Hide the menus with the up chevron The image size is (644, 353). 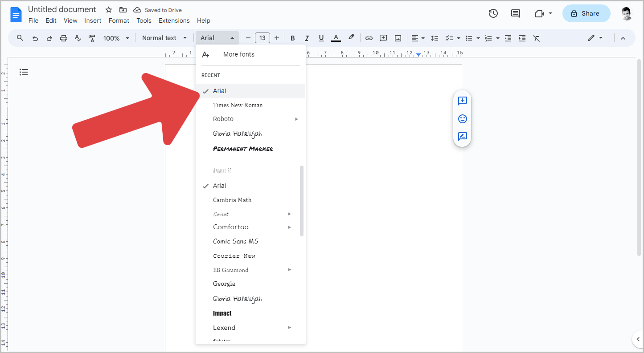623,38
